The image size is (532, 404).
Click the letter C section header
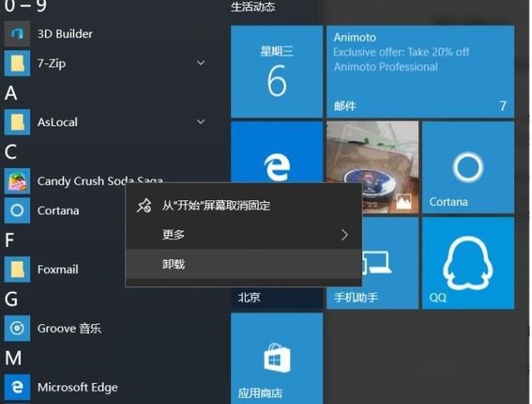tap(11, 152)
